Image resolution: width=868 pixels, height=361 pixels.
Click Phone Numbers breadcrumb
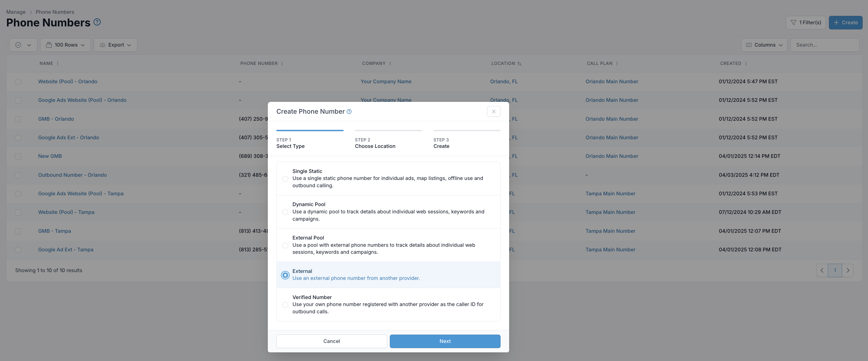click(x=55, y=12)
